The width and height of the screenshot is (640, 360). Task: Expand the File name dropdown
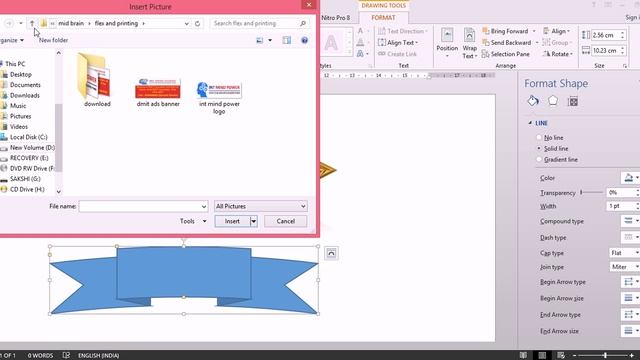point(204,207)
